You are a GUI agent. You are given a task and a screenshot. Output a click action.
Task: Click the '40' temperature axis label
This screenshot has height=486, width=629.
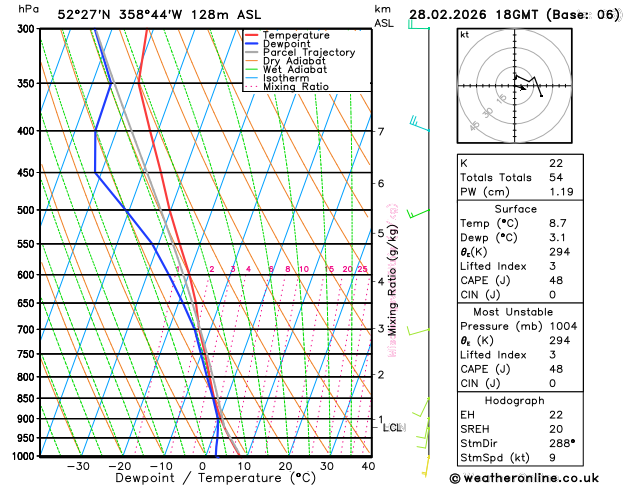(368, 466)
